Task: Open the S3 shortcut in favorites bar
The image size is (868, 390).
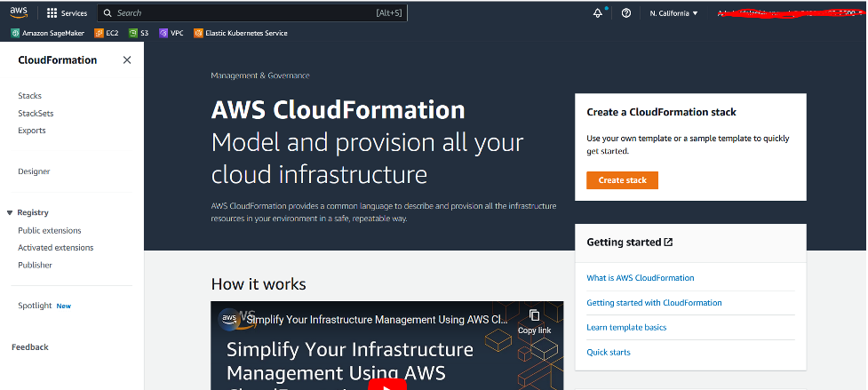Action: click(138, 33)
